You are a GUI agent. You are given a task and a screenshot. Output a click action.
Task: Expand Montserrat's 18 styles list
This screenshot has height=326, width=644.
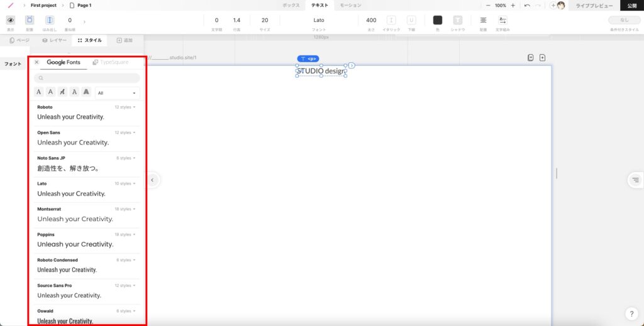click(125, 209)
